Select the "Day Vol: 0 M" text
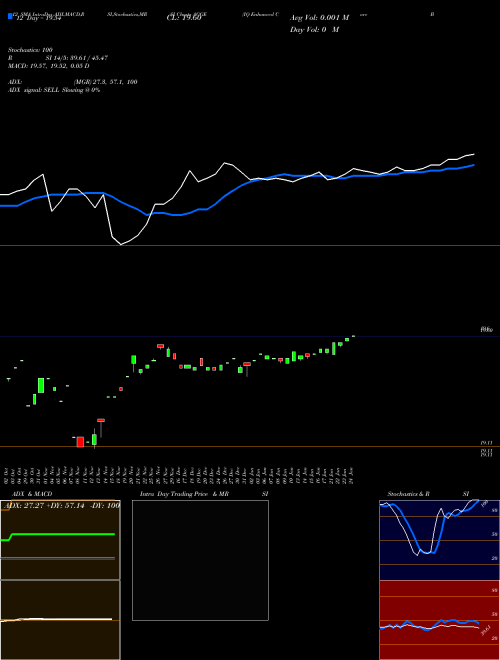Screen dimensions: 500x660 click(314, 29)
